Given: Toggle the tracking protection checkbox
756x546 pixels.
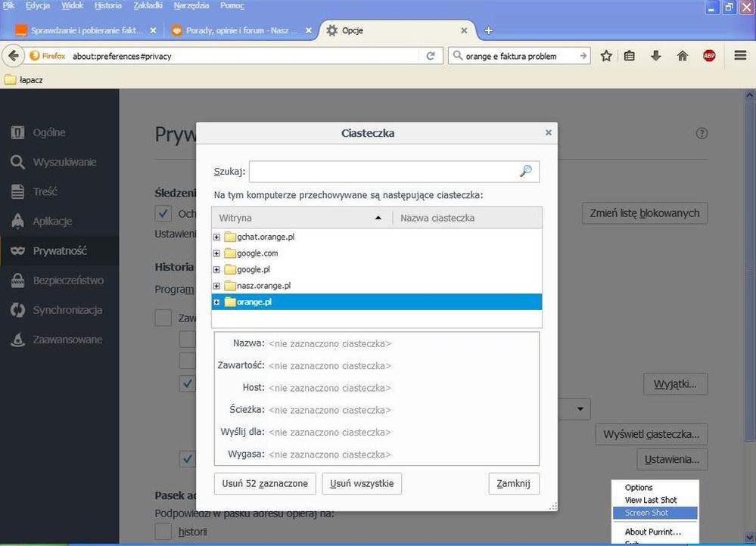Looking at the screenshot, I should [x=163, y=214].
